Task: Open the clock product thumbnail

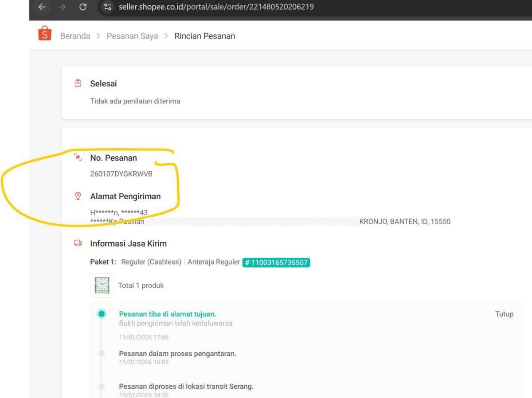Action: click(x=102, y=285)
